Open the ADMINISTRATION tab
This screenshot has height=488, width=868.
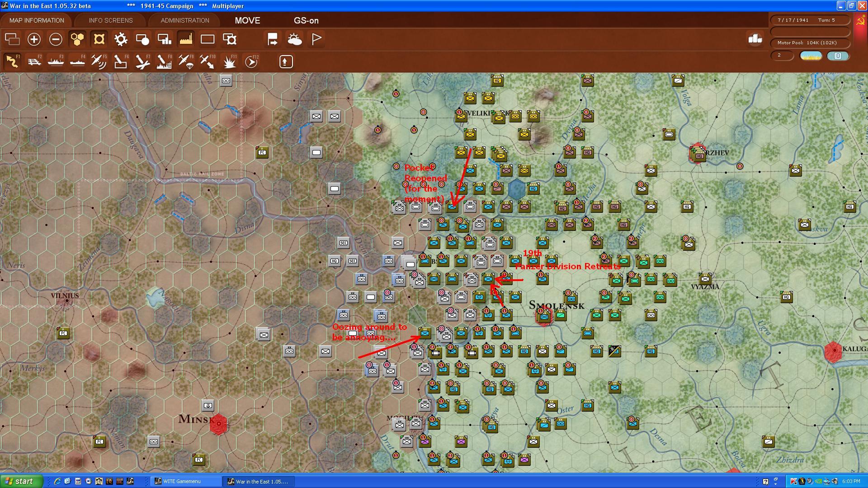(185, 20)
